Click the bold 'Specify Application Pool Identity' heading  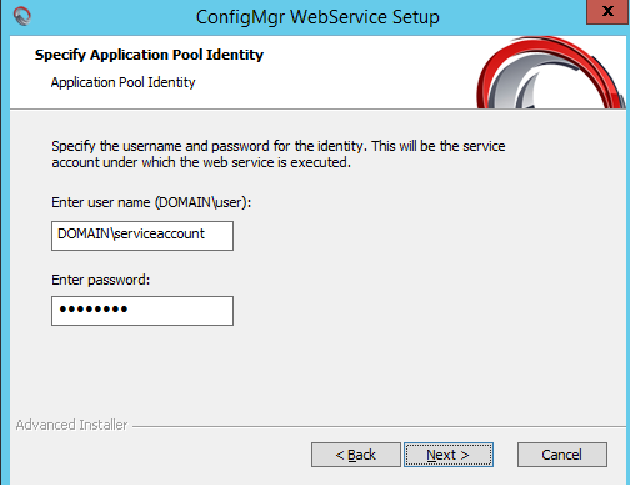(149, 55)
